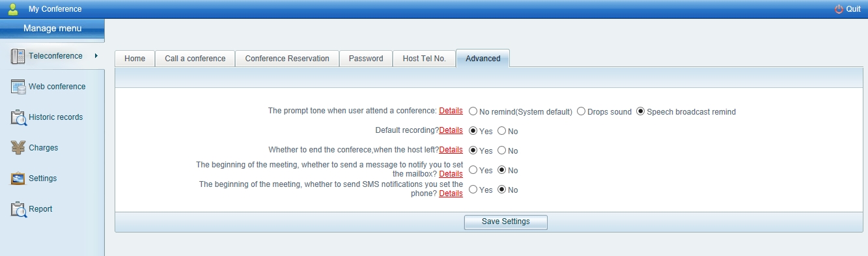The height and width of the screenshot is (256, 868).
Task: Click the Save Settings button
Action: [x=506, y=222]
